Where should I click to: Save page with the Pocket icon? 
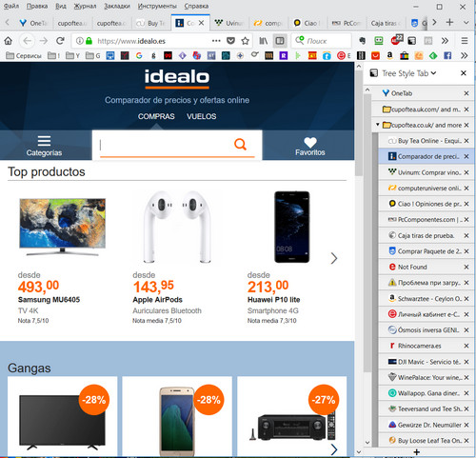230,41
